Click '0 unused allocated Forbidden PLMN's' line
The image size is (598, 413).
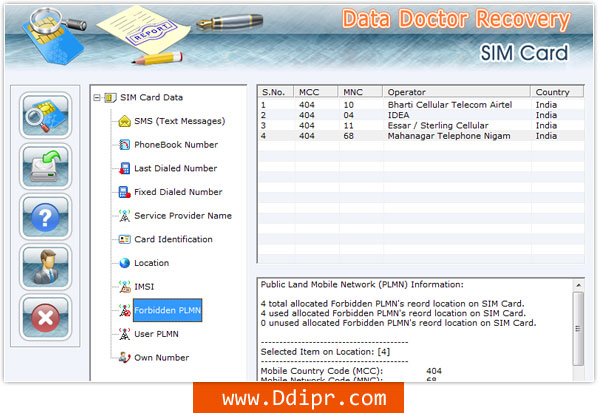(399, 323)
